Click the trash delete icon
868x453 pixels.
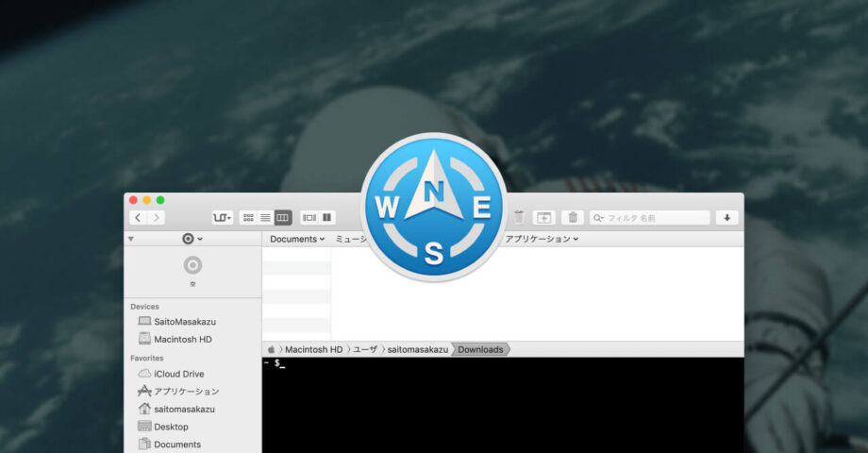pyautogui.click(x=573, y=218)
